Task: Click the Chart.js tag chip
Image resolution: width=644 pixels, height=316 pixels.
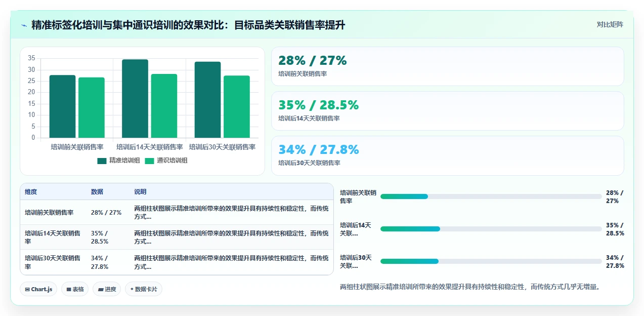Action: 38,289
